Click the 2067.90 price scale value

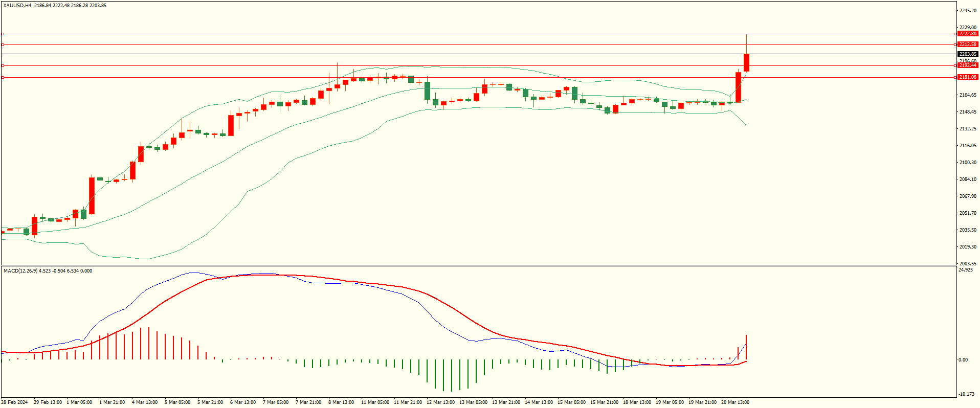click(x=968, y=196)
